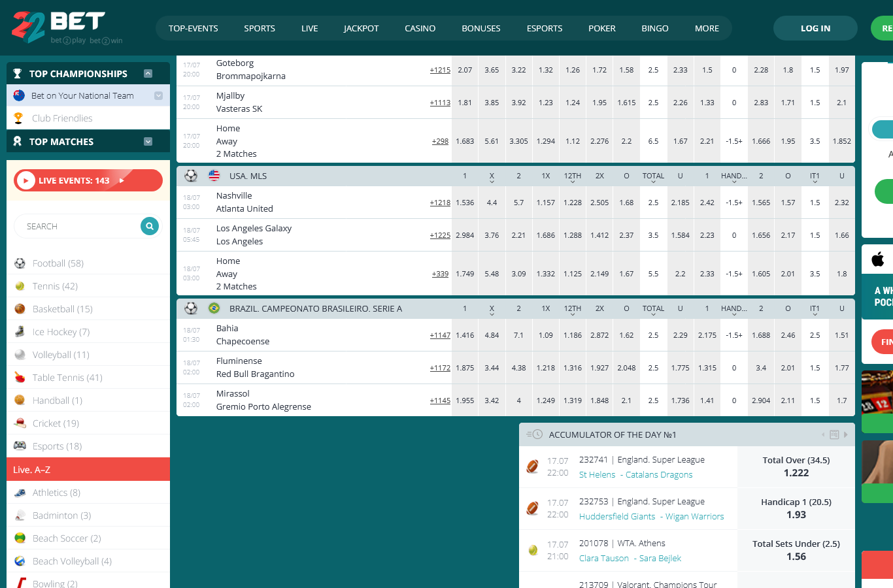Open HAND... dropdown in USA MLS header
893x588 pixels.
point(734,176)
